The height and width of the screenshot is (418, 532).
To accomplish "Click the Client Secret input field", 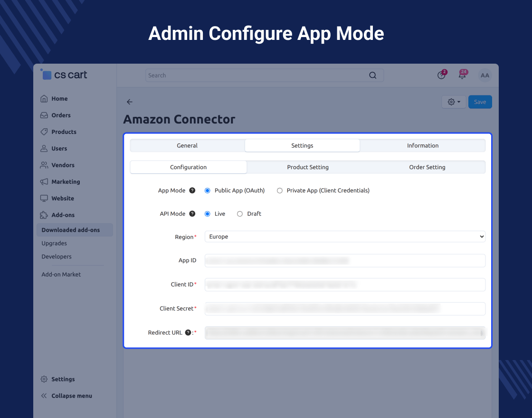I will pos(345,309).
